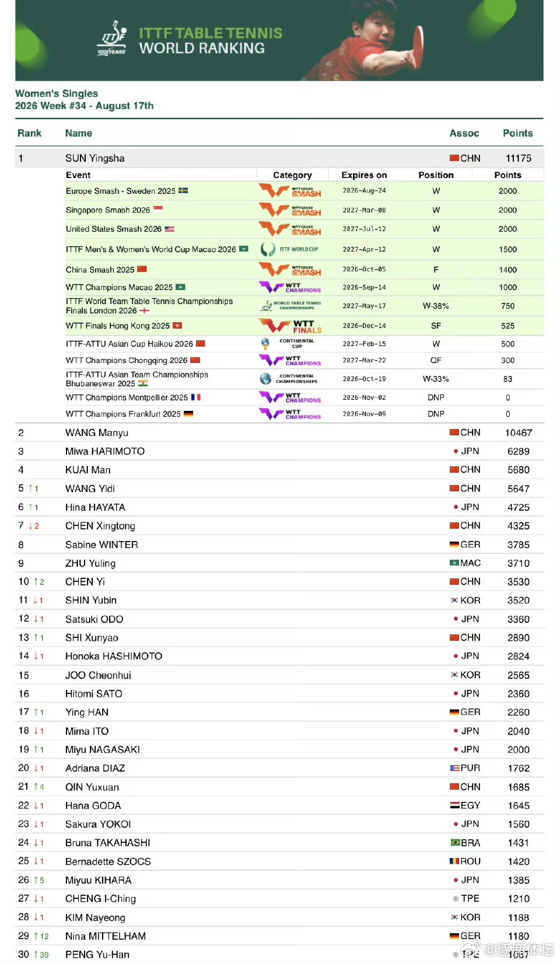
Task: Select the Nina MITTELHAM player name
Action: pos(106,936)
